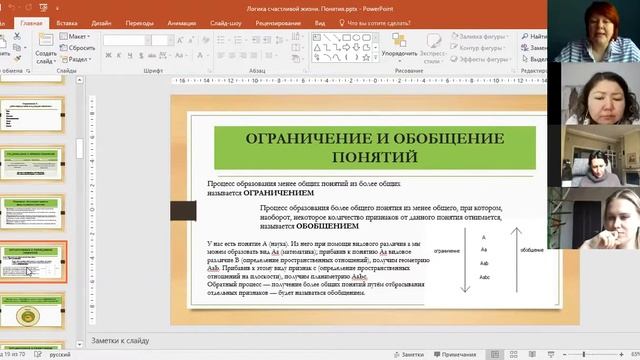The image size is (640, 360).
Task: Click the русский language indicator in status bar
Action: click(x=60, y=355)
